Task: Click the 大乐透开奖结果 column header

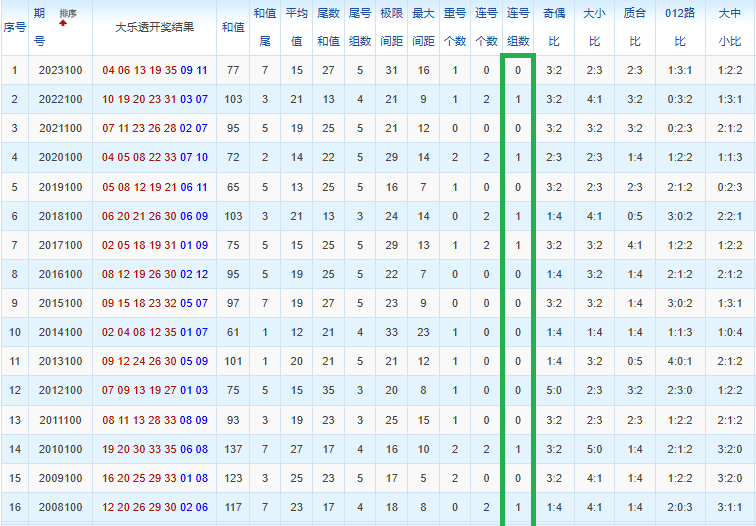Action: (x=154, y=27)
